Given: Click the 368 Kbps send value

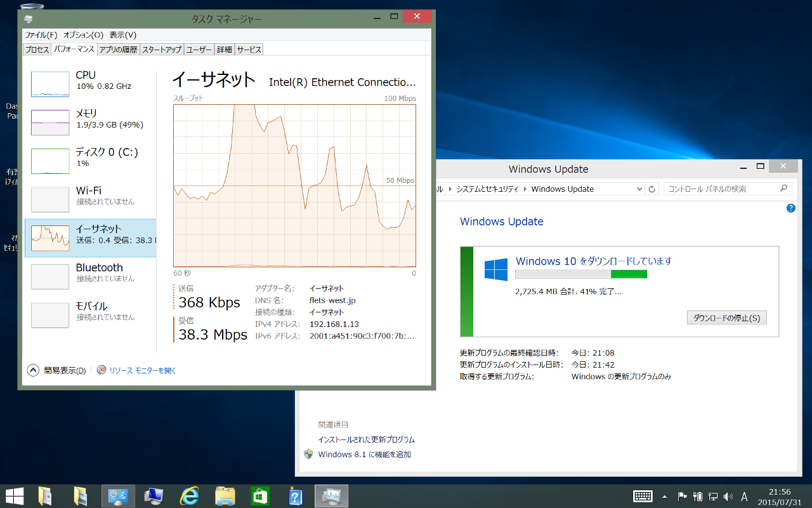Looking at the screenshot, I should coord(209,302).
